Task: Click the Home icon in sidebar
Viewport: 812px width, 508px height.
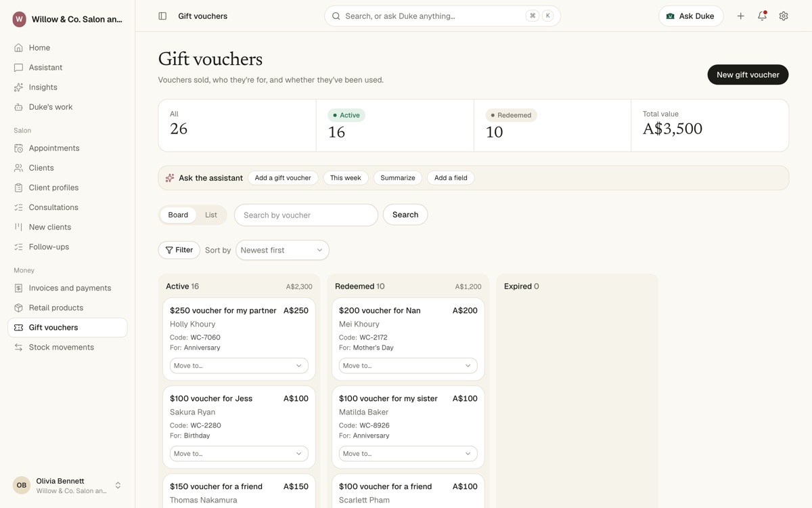Action: click(x=18, y=48)
